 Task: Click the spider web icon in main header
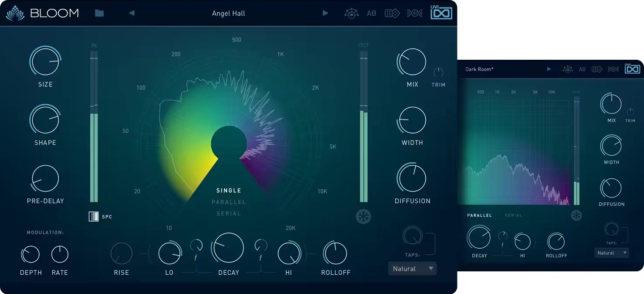(352, 13)
